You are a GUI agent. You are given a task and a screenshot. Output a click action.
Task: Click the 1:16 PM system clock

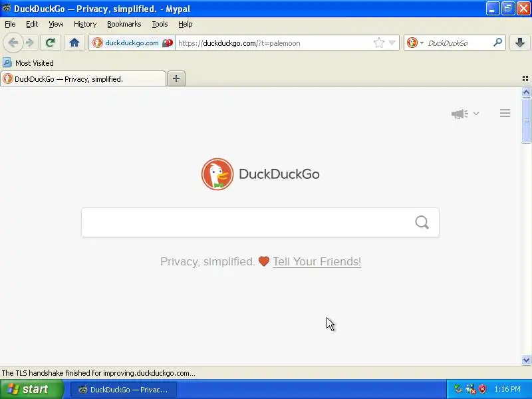pyautogui.click(x=507, y=389)
